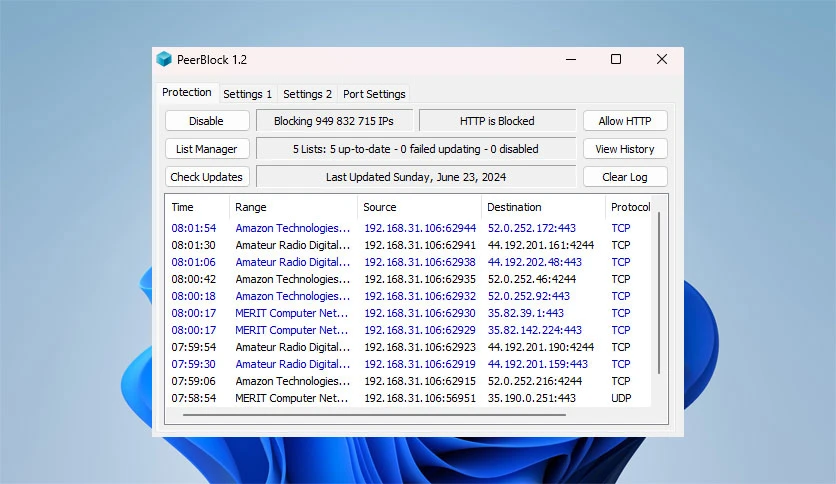The image size is (836, 484).
Task: Sort log by the Source column header
Action: pyautogui.click(x=420, y=207)
